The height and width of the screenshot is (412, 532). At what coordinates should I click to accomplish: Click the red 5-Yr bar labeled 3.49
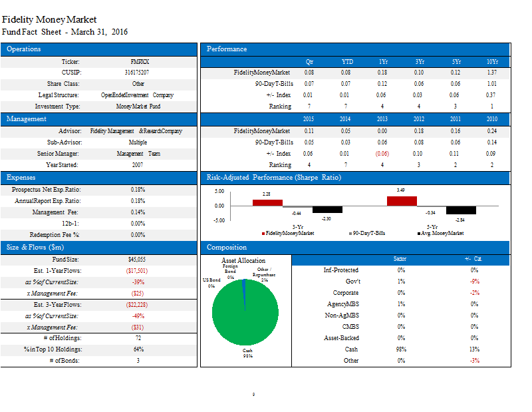point(402,201)
